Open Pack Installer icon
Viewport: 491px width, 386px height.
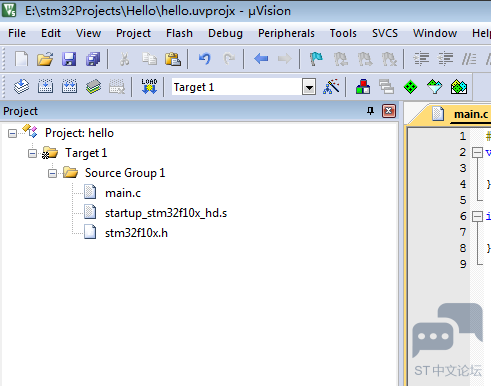click(x=459, y=87)
